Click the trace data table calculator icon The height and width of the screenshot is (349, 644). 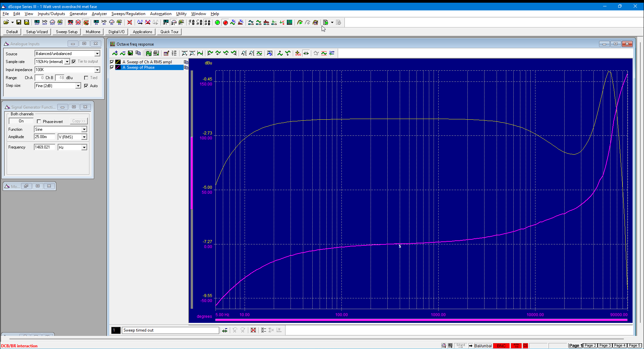[x=167, y=53]
